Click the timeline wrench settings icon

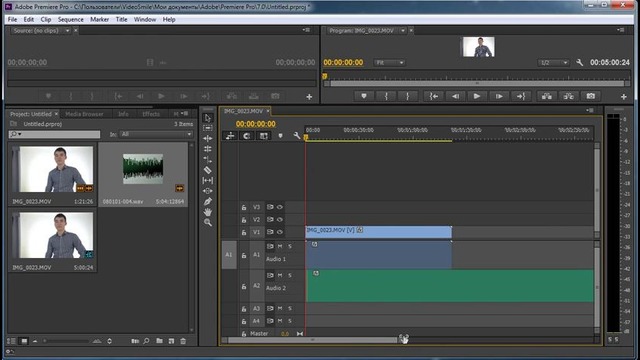tap(296, 136)
